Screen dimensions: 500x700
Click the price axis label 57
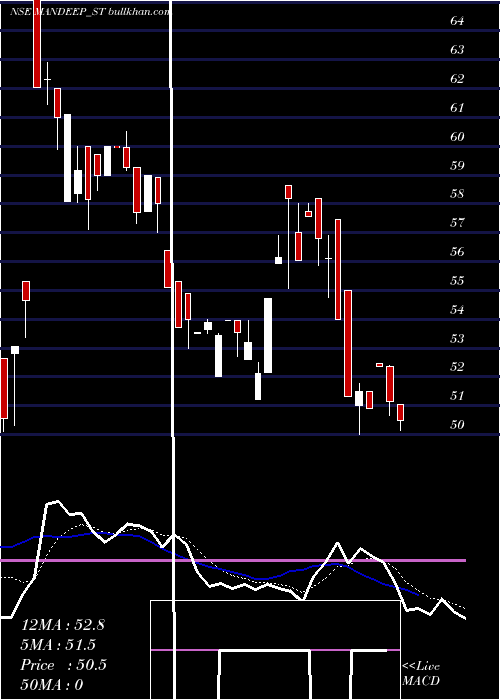[457, 223]
